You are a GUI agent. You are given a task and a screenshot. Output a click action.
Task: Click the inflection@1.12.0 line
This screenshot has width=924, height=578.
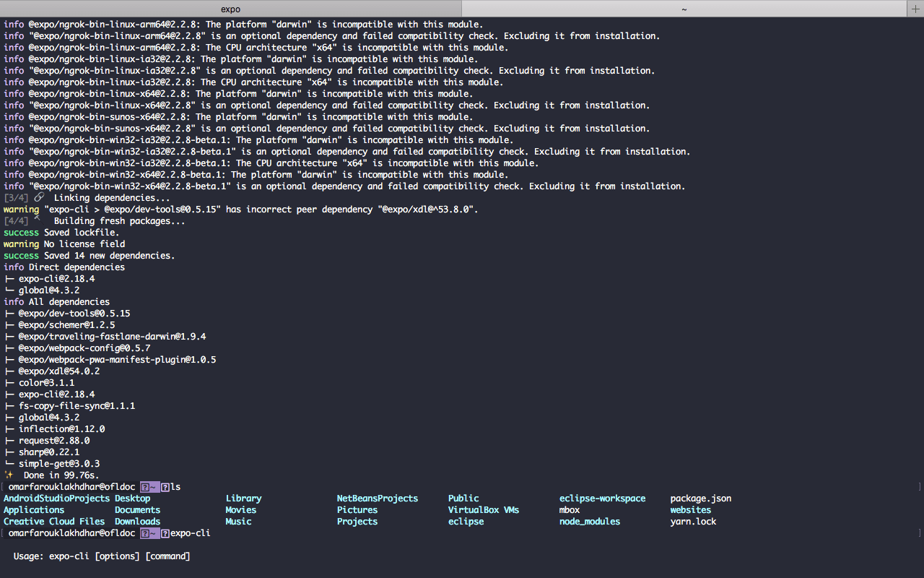(x=54, y=429)
